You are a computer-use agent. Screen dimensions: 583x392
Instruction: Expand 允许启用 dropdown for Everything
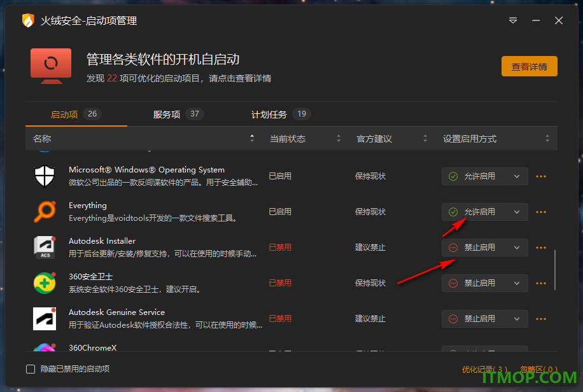[485, 212]
